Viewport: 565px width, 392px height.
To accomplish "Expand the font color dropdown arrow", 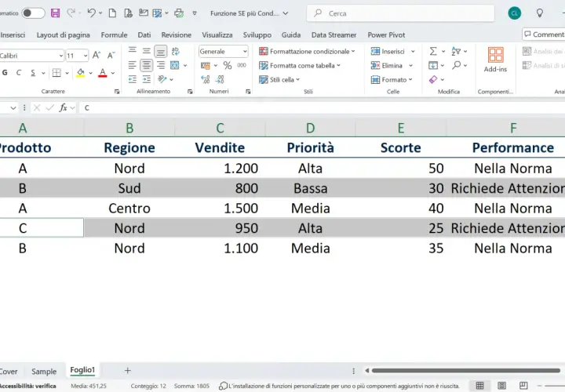I will coord(113,73).
